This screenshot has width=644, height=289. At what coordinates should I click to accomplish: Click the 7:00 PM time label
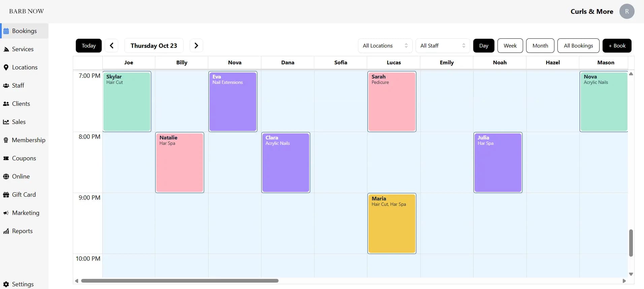(x=89, y=76)
